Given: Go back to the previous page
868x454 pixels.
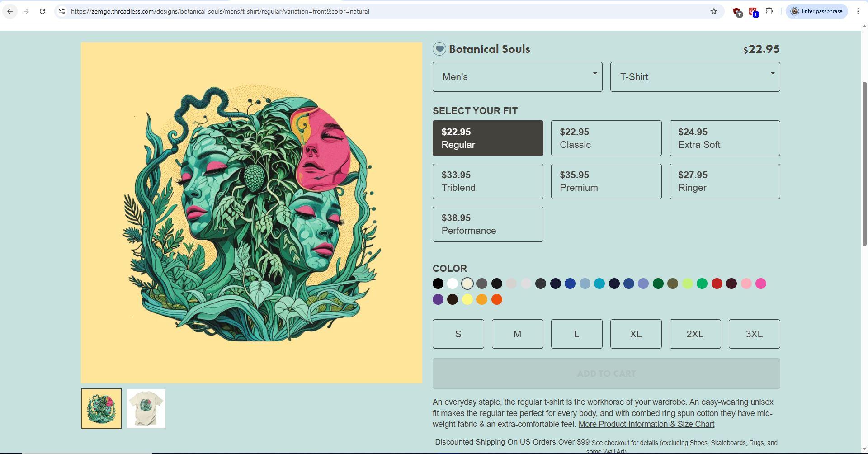Looking at the screenshot, I should [10, 11].
